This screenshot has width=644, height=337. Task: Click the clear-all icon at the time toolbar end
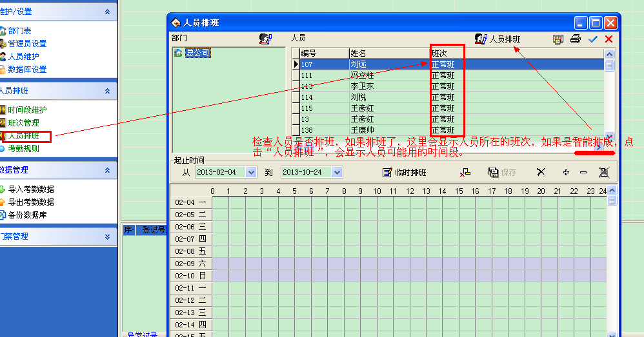pyautogui.click(x=604, y=173)
